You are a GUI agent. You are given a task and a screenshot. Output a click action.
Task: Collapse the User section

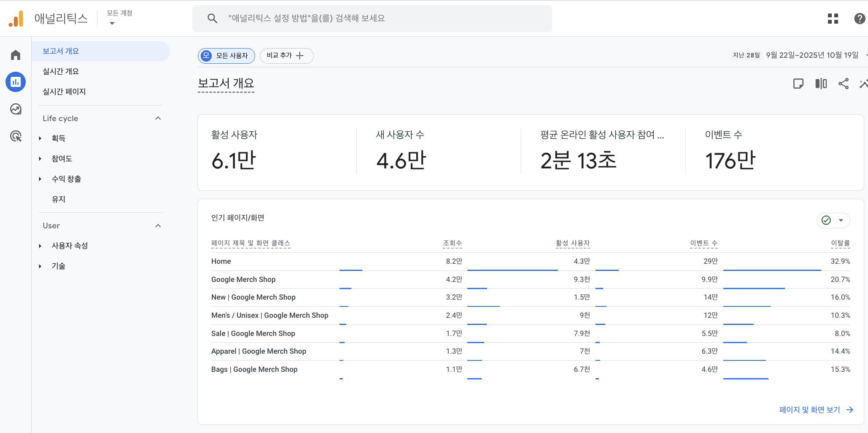(158, 226)
